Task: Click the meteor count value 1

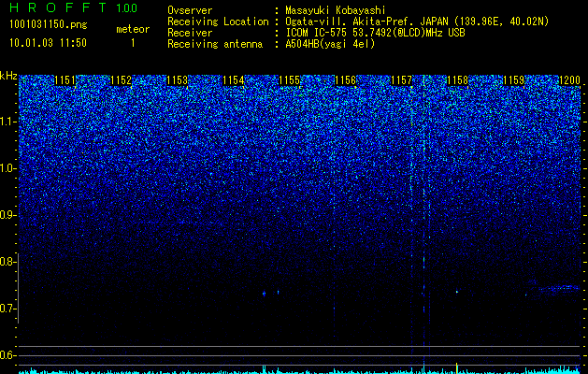Action: (133, 43)
